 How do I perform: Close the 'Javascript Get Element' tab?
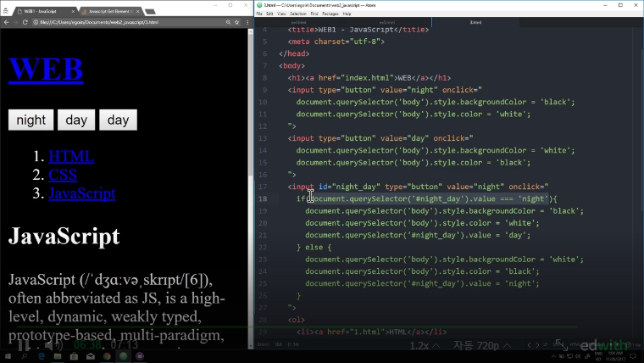click(137, 12)
